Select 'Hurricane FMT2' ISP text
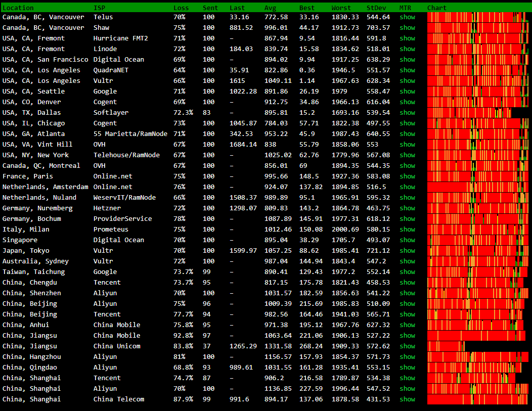 pyautogui.click(x=120, y=38)
